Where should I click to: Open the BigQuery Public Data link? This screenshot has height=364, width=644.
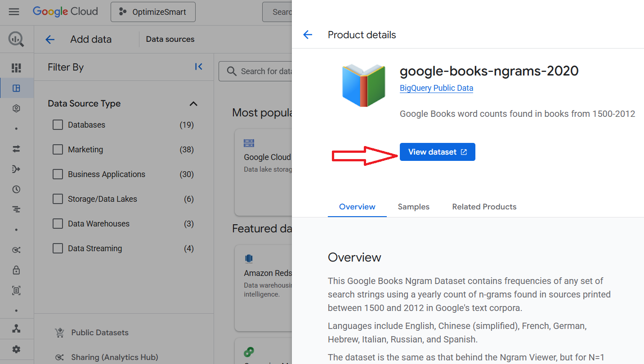coord(436,88)
